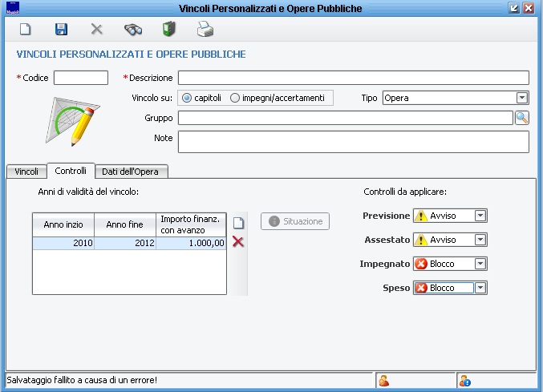Expand the Impegnato control dropdown
The height and width of the screenshot is (392, 543).
click(480, 264)
